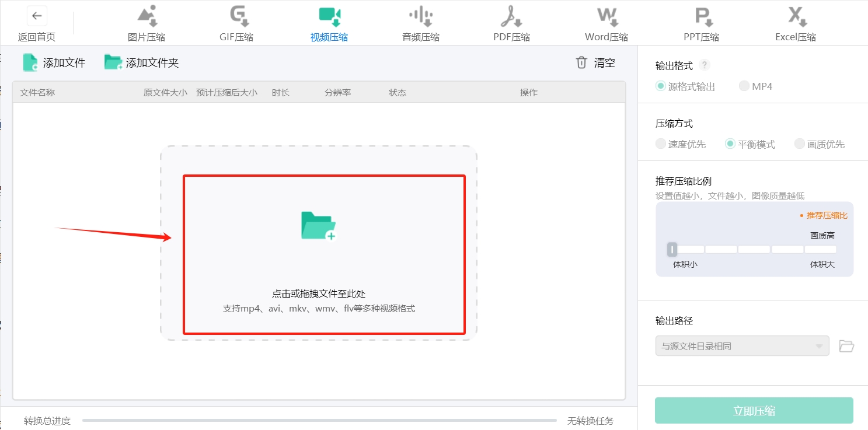The height and width of the screenshot is (430, 868).
Task: Open the 与源文件目录相同 output path dropdown
Action: coord(742,346)
